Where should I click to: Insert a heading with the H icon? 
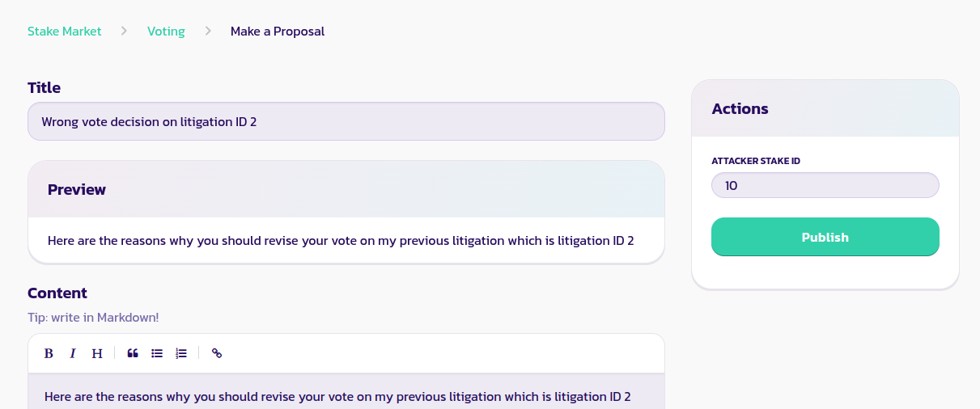[x=97, y=353]
